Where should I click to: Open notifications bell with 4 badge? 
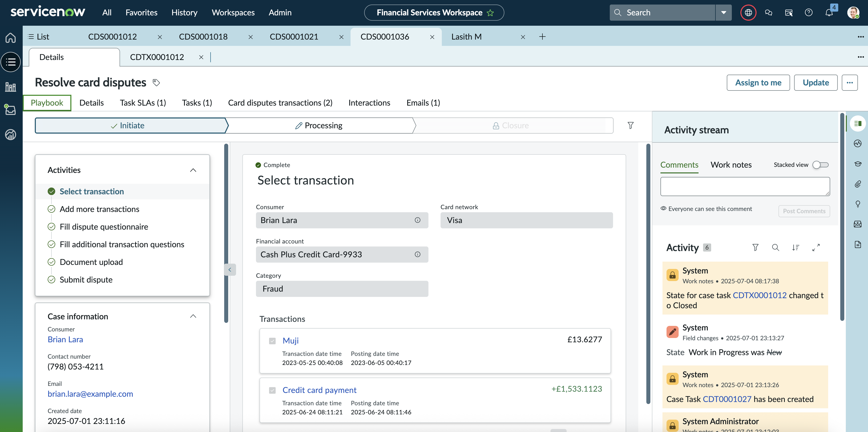pos(829,12)
